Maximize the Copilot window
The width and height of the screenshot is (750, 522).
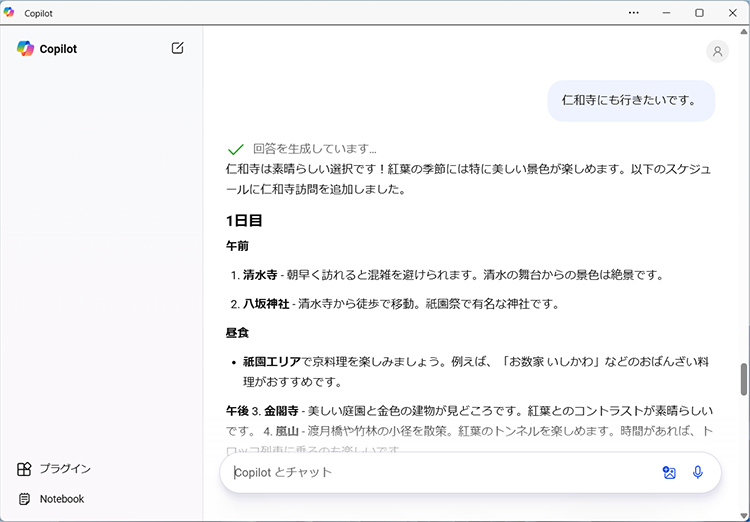pos(699,12)
